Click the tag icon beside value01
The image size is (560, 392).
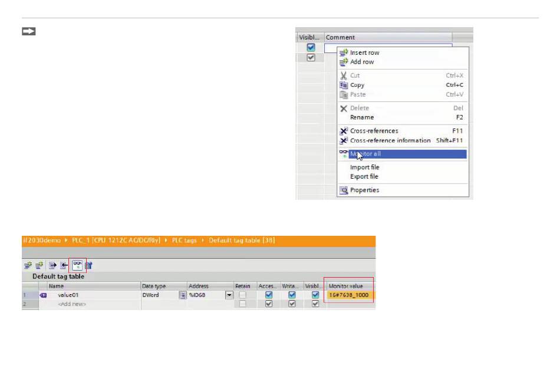point(43,295)
